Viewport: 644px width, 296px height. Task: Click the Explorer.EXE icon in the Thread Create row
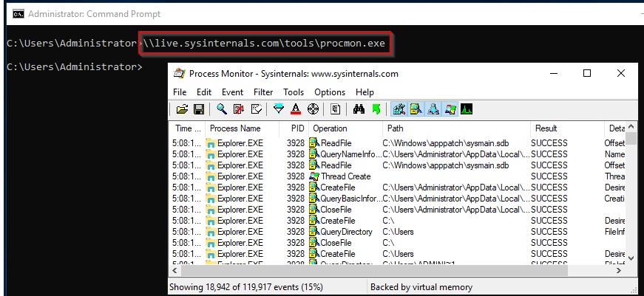(x=211, y=176)
